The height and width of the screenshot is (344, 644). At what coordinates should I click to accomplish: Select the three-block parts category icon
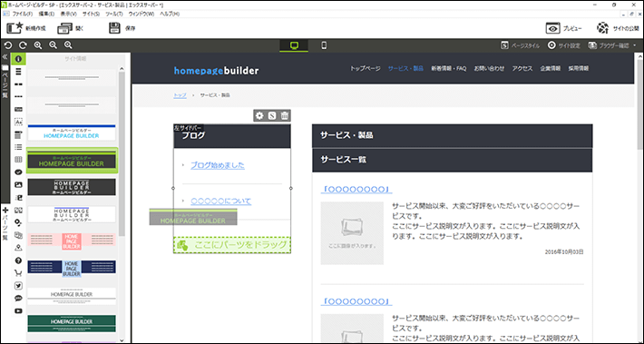click(18, 96)
